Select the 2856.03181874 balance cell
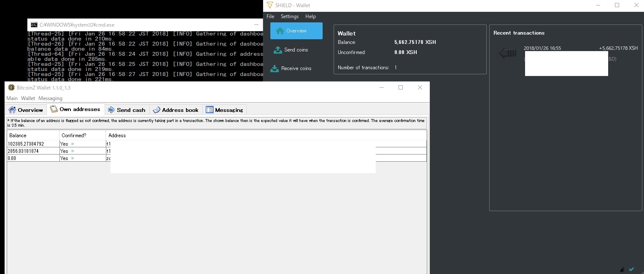Viewport: 644px width, 274px height. pos(33,151)
